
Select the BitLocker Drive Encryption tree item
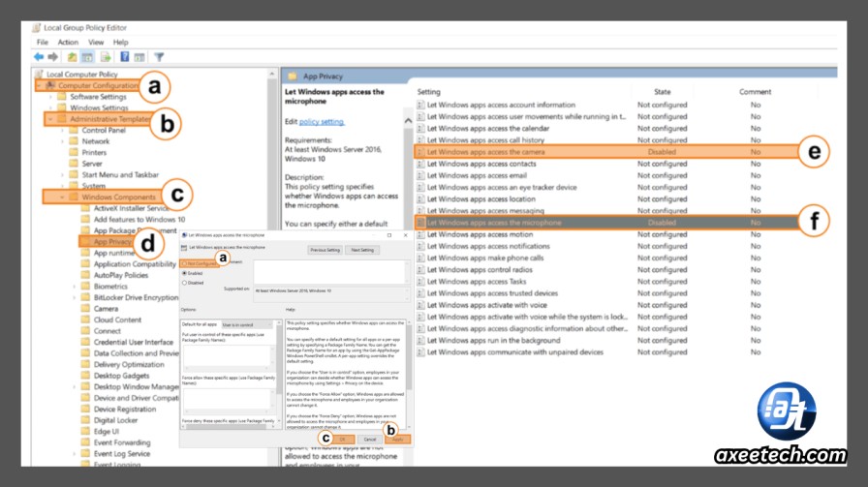136,298
